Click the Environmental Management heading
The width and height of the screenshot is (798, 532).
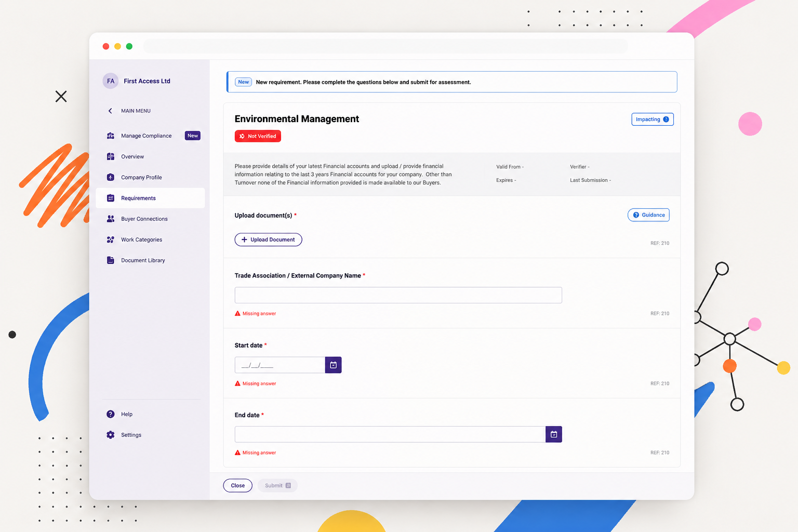297,119
